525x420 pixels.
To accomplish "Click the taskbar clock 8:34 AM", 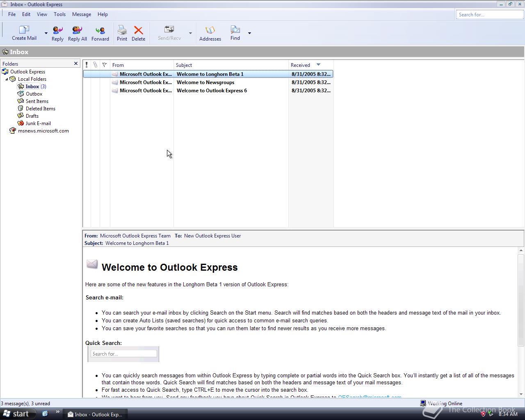I will click(508, 414).
